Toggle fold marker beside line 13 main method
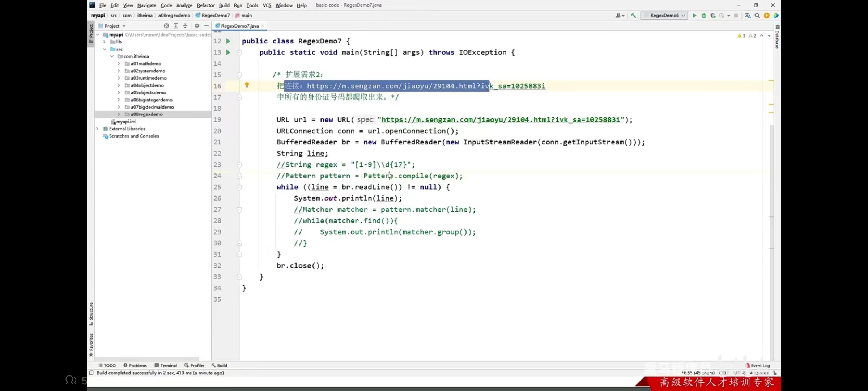 pos(239,52)
